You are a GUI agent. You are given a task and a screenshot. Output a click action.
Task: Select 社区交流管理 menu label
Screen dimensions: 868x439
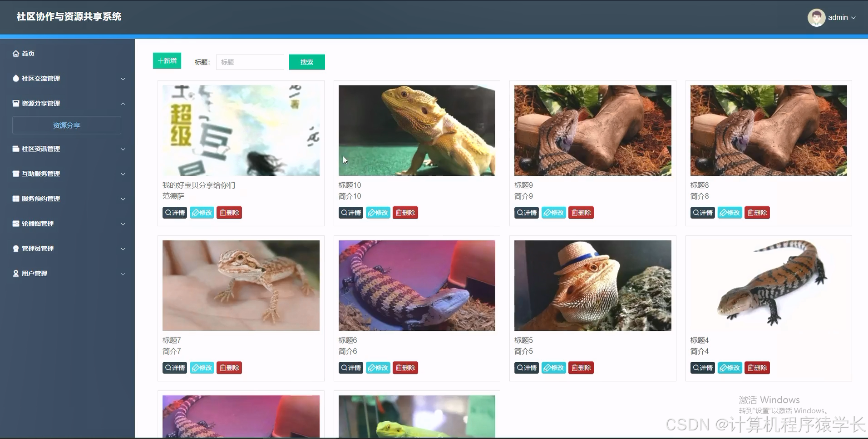coord(41,79)
